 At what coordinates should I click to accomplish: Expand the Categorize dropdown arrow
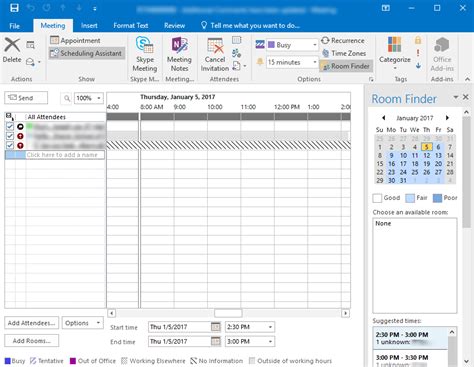[x=395, y=68]
